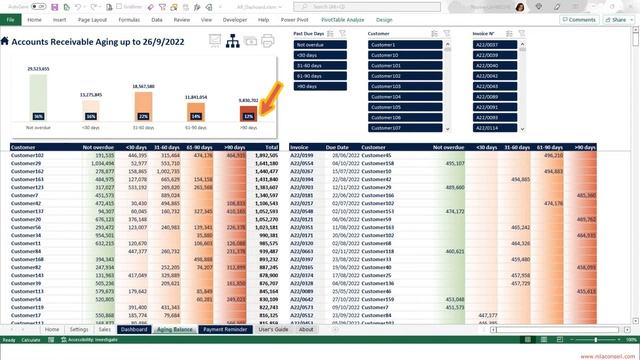
Task: Clear filter on Past Due Days slicer
Action: pyautogui.click(x=342, y=33)
